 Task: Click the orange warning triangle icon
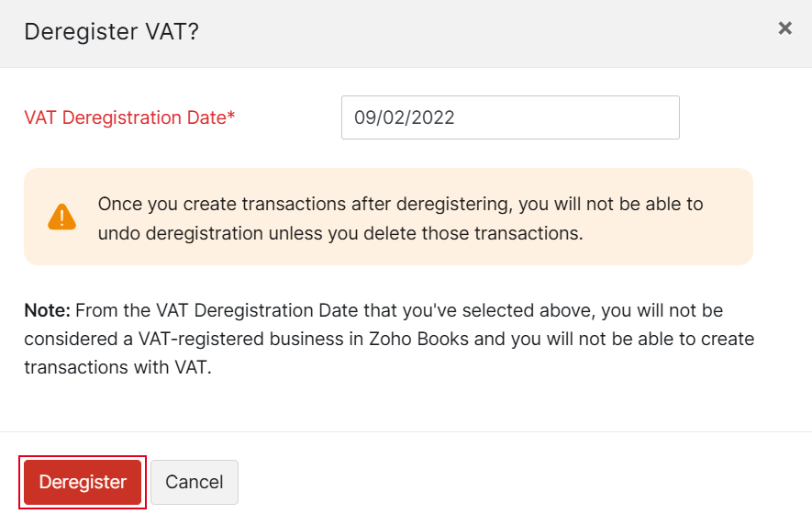pos(61,217)
